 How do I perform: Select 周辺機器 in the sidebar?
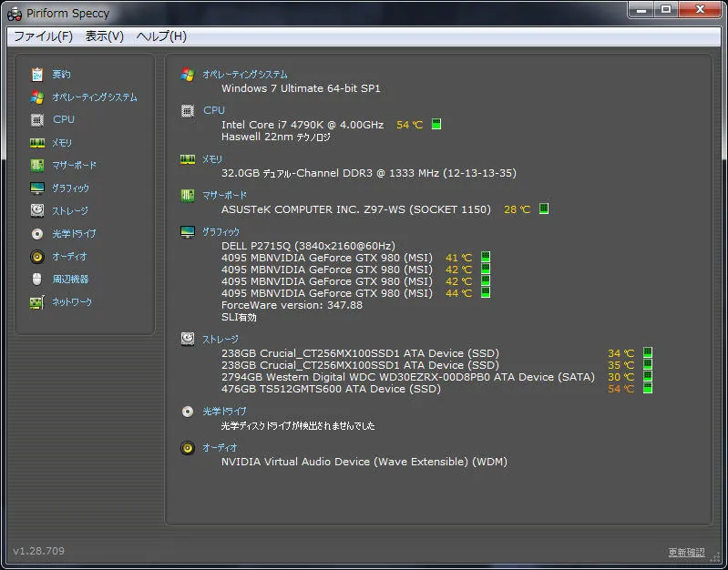(x=70, y=279)
